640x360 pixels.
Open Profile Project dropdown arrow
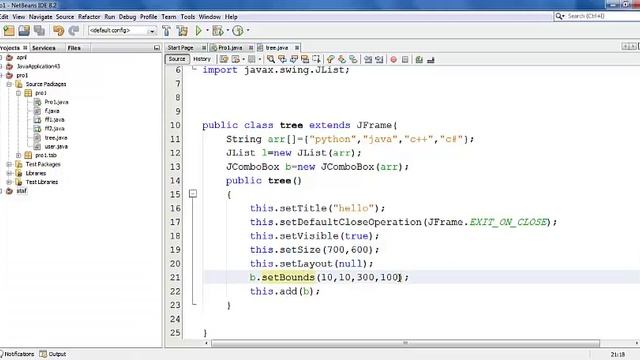[248, 31]
